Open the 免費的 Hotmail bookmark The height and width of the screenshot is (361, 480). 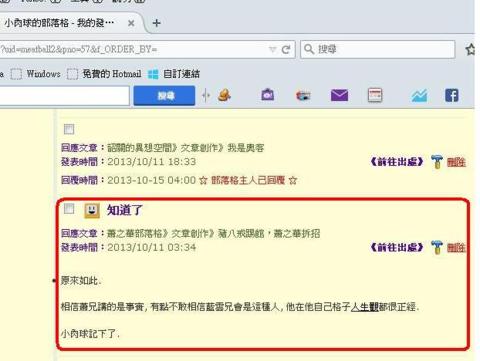[104, 74]
